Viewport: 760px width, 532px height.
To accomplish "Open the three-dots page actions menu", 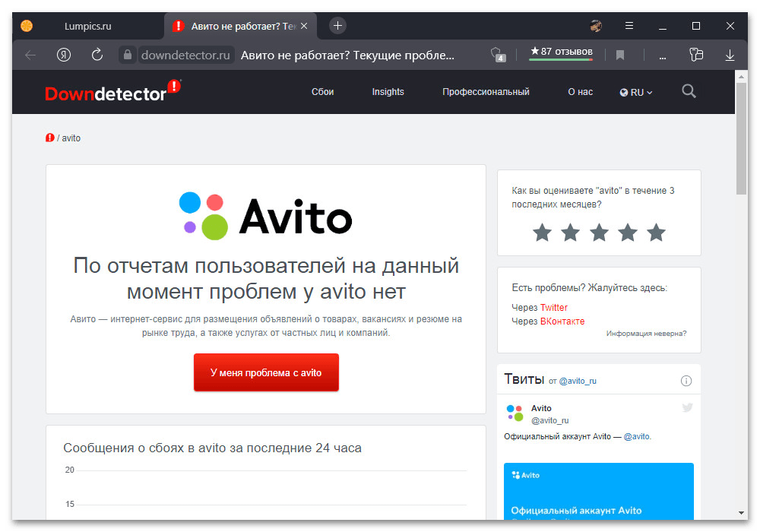I will click(663, 58).
